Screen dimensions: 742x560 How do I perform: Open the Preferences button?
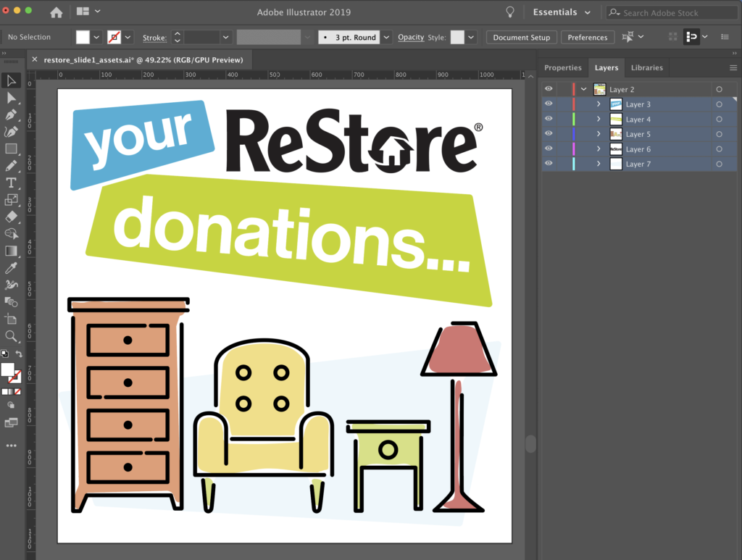pyautogui.click(x=588, y=37)
